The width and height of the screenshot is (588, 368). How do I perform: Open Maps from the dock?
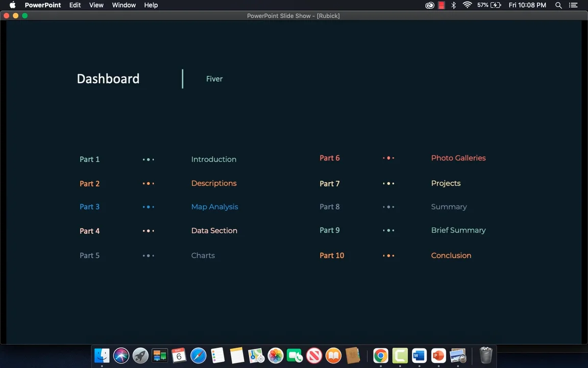point(256,355)
